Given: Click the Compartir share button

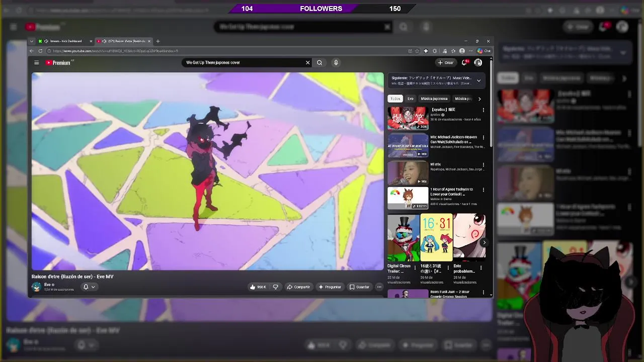Looking at the screenshot, I should pos(298,287).
